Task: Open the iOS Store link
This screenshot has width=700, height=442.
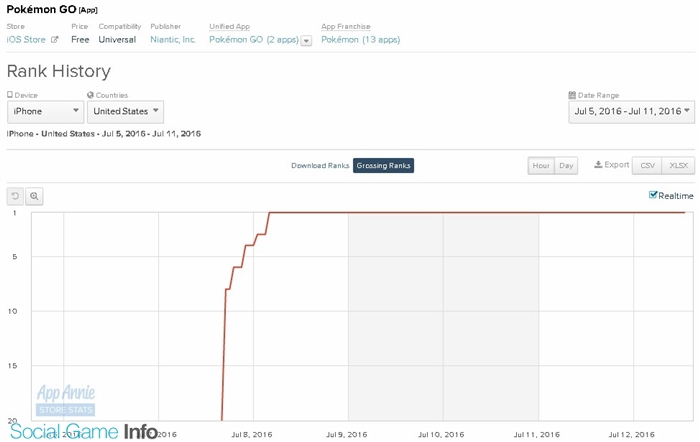Action: pos(26,40)
